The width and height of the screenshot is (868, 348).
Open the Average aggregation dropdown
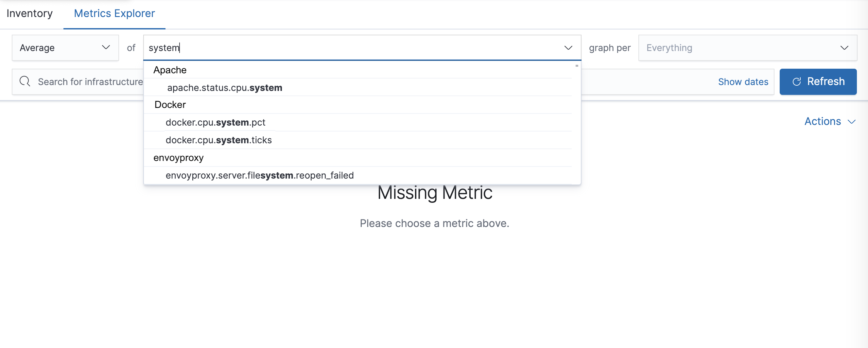tap(65, 47)
